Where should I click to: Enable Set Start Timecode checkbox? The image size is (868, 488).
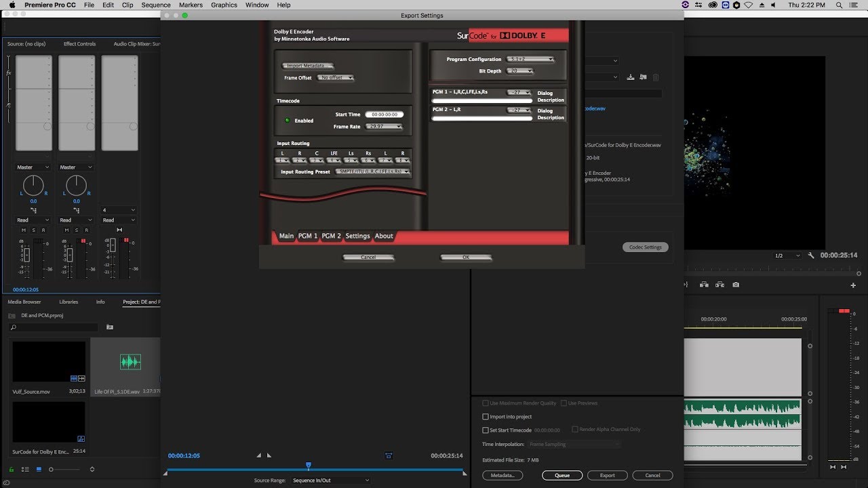(x=486, y=430)
